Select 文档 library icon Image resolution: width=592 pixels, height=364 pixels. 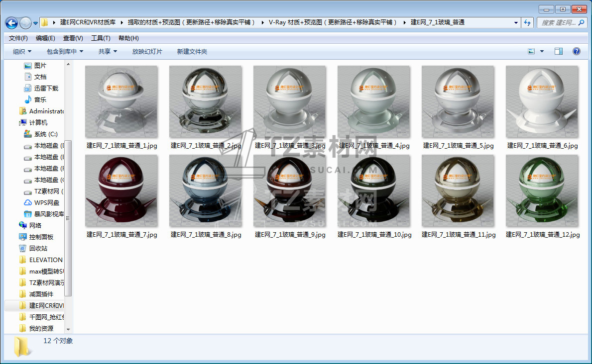click(x=28, y=77)
